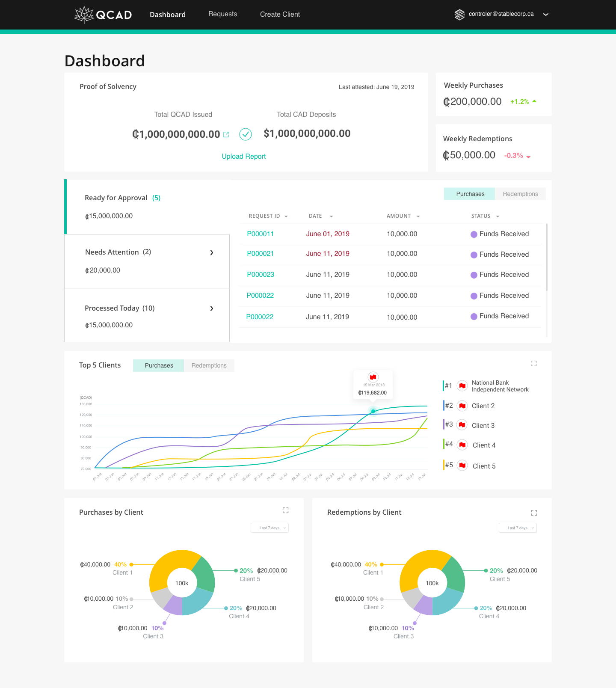Toggle Top 5 Clients to Redemptions
616x688 pixels.
[209, 365]
